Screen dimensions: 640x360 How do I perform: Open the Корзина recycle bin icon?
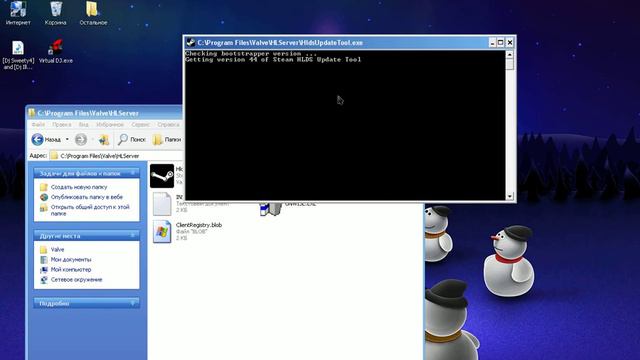click(56, 13)
